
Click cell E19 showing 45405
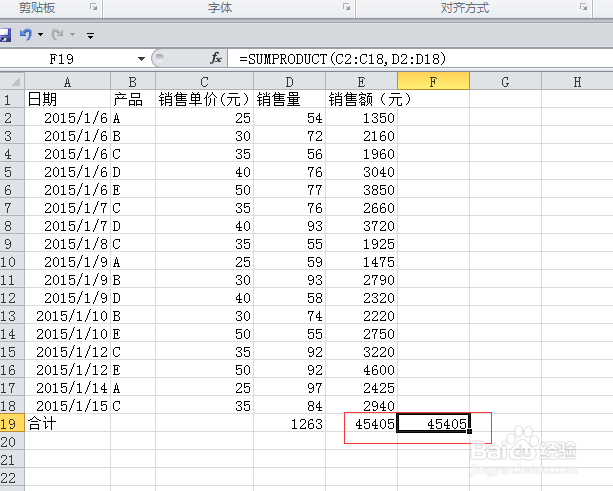pyautogui.click(x=362, y=423)
